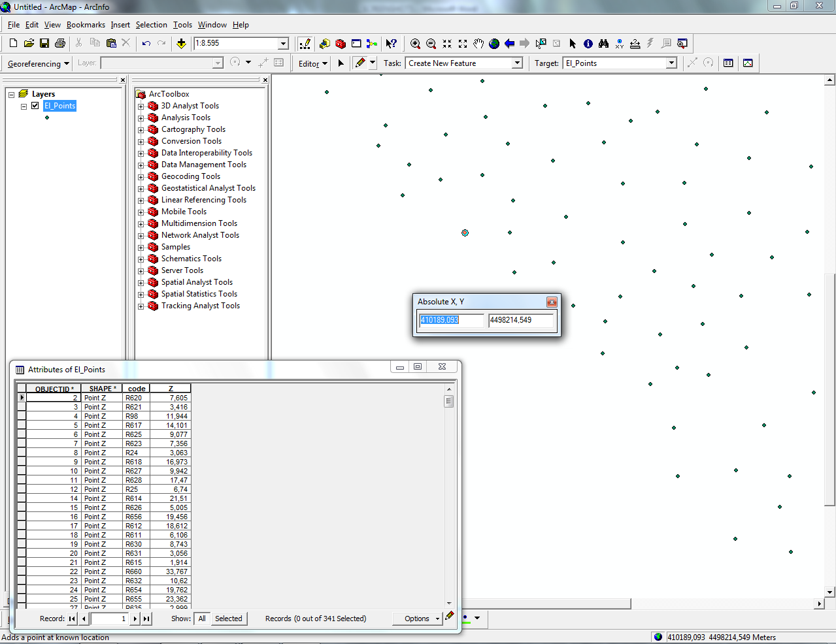Screen dimensions: 836x644
Task: Select the cell with code R620
Action: [137, 398]
